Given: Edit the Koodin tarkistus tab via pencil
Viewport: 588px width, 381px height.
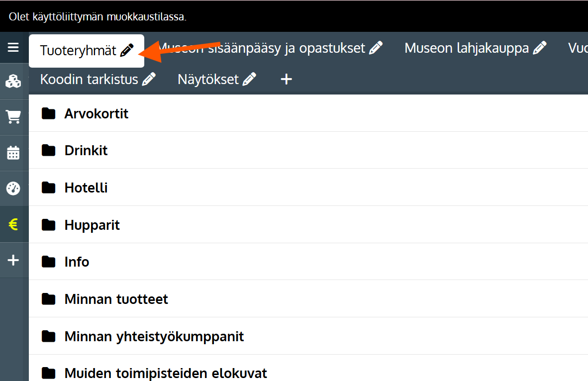Looking at the screenshot, I should pyautogui.click(x=149, y=79).
